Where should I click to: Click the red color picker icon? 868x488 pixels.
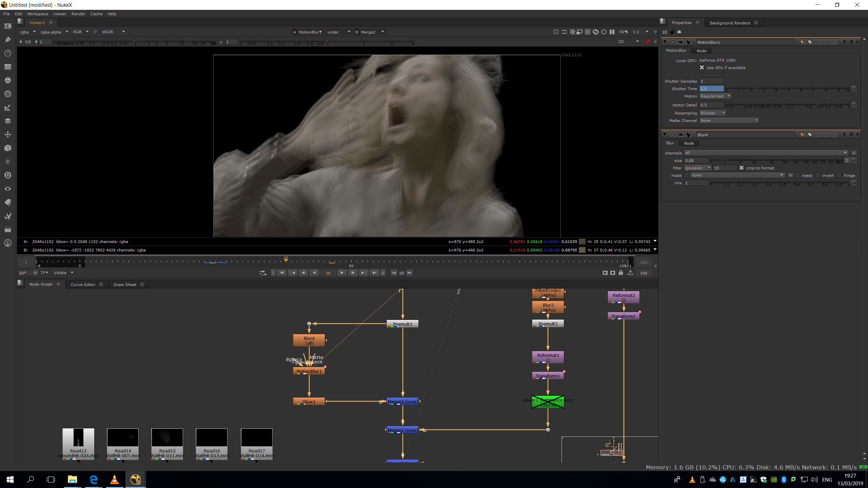pos(648,42)
